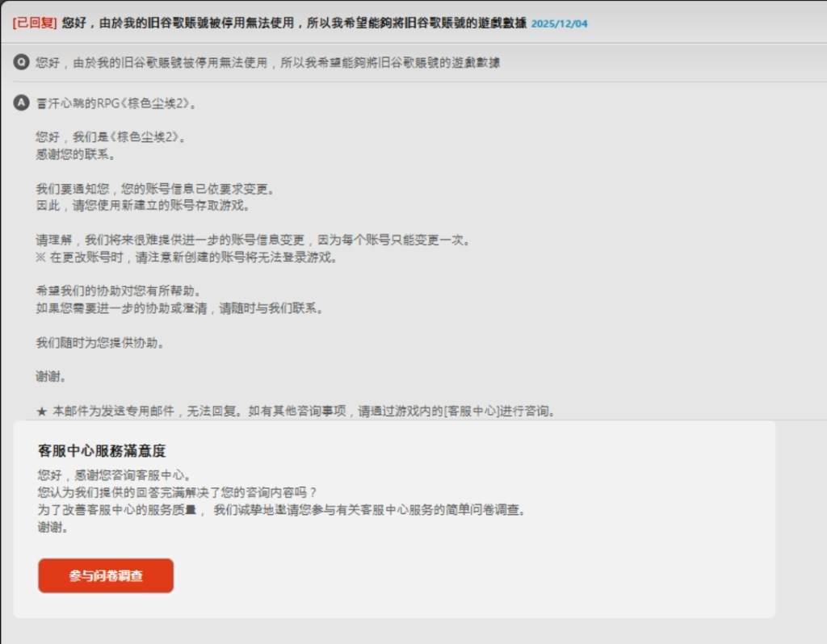Click the survey text 您认为我们提供的回答完满解决了
The width and height of the screenshot is (827, 644).
coord(178,492)
